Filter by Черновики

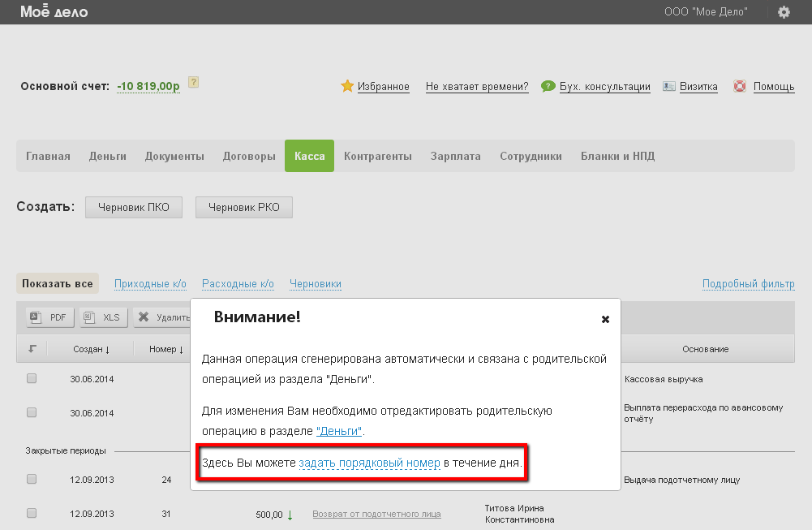316,284
